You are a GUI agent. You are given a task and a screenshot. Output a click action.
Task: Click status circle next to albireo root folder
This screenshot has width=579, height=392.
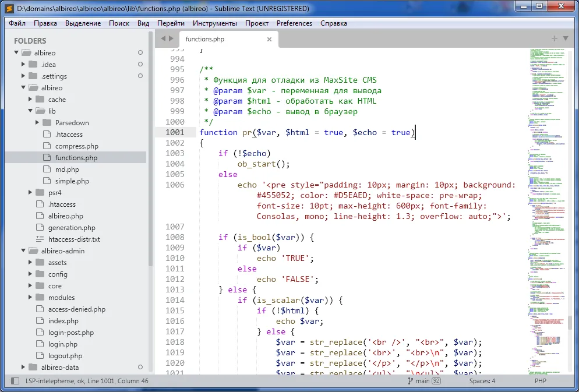pyautogui.click(x=140, y=53)
